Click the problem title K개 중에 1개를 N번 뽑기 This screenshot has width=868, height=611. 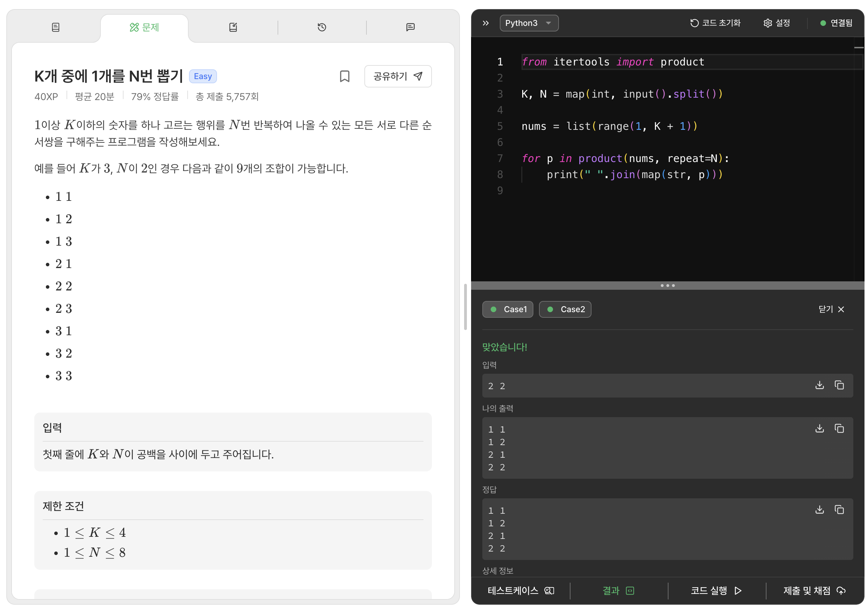[x=108, y=76]
